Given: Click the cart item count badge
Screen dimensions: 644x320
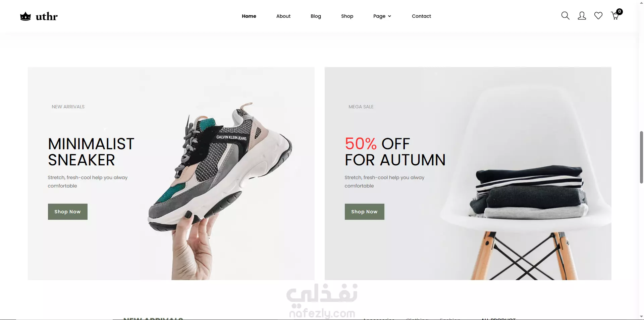Looking at the screenshot, I should coord(620,12).
